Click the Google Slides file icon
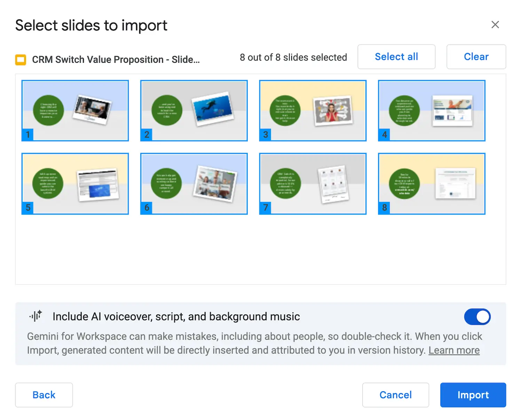 click(21, 60)
